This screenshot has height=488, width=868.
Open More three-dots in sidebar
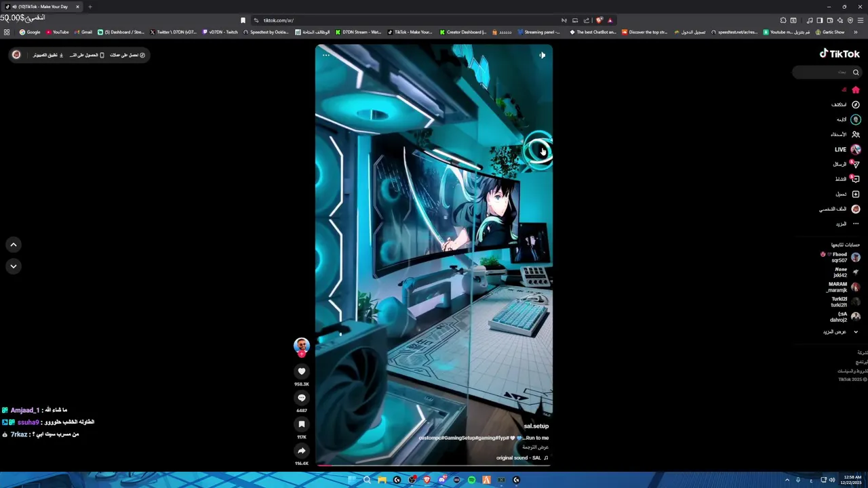tap(856, 224)
